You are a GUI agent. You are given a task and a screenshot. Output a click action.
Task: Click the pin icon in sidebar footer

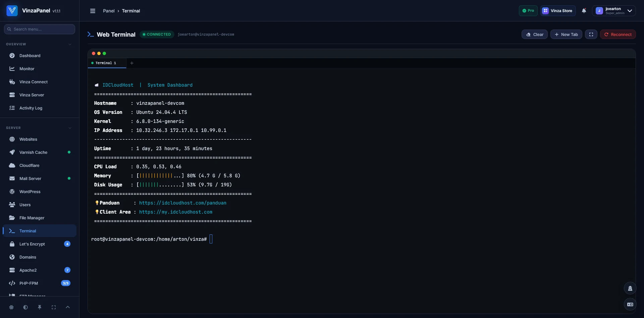click(40, 307)
